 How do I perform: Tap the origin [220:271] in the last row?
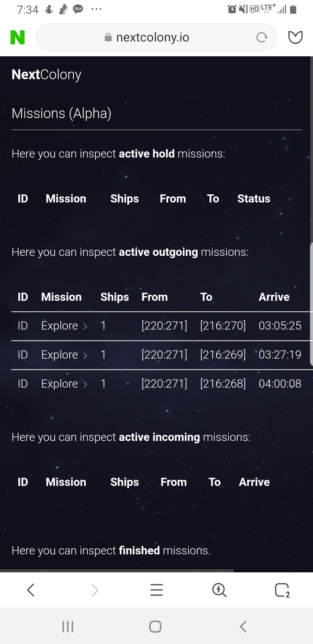pyautogui.click(x=164, y=384)
